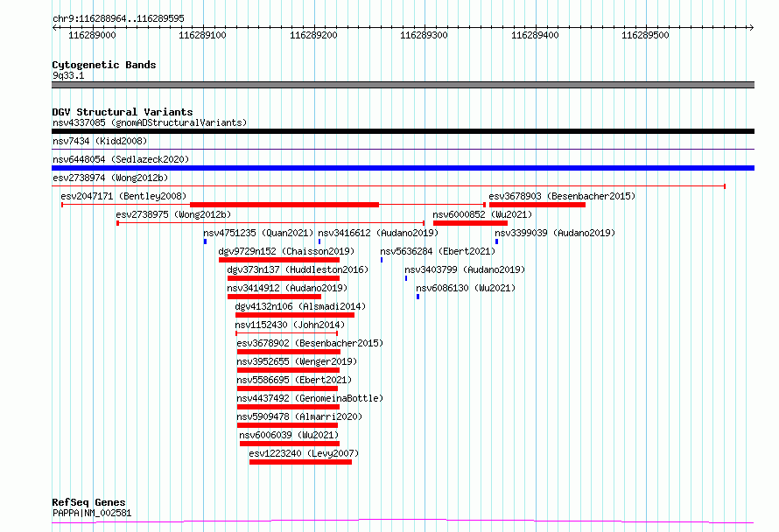
Task: Open PAPPA|NM_002581 gene label
Action: click(92, 513)
